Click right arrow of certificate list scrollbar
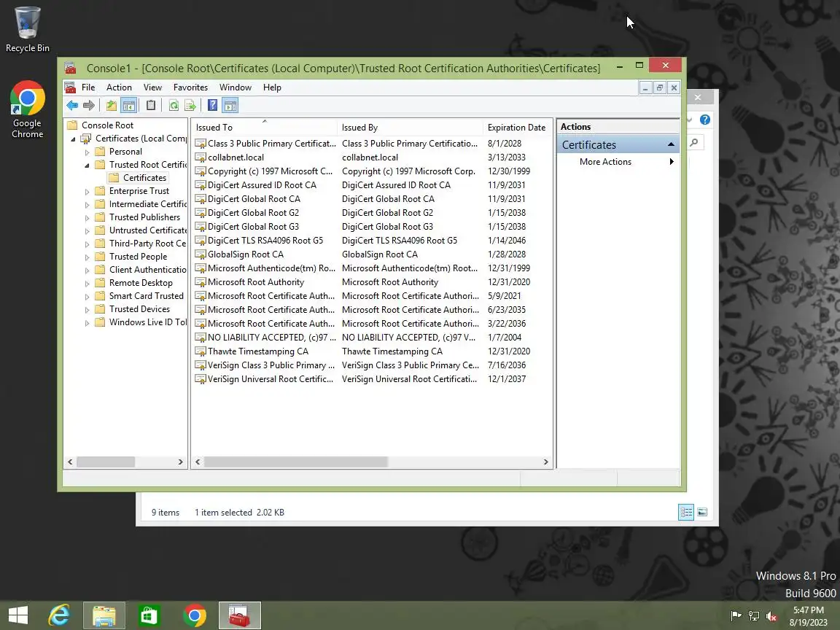The height and width of the screenshot is (630, 840). (x=545, y=462)
